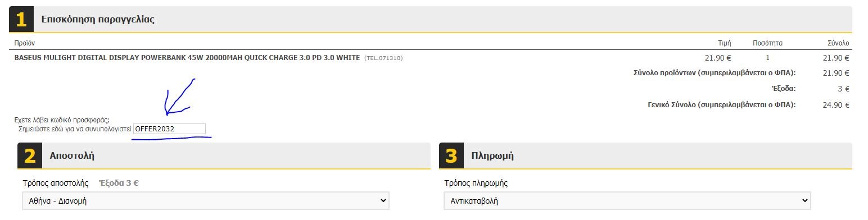The width and height of the screenshot is (868, 220).
Task: Select the Επισκόπηση παραγγελίας section header
Action: (98, 20)
